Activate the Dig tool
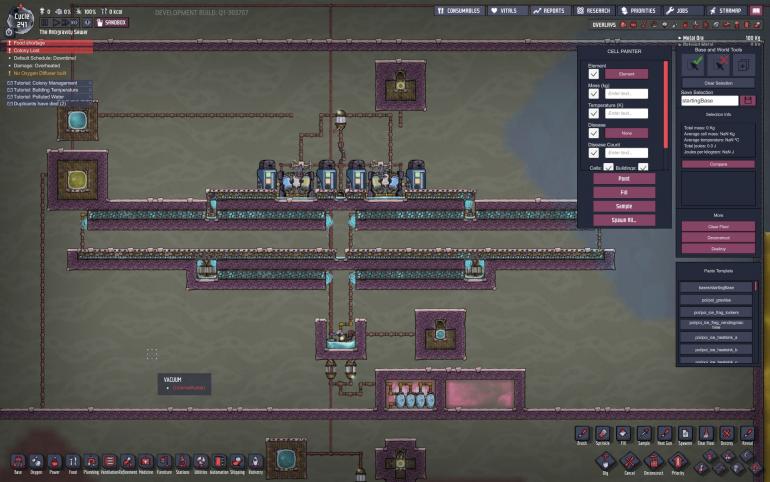 (x=605, y=463)
